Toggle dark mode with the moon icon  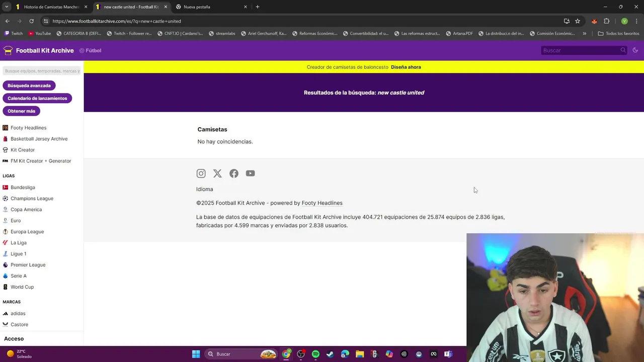click(x=635, y=50)
